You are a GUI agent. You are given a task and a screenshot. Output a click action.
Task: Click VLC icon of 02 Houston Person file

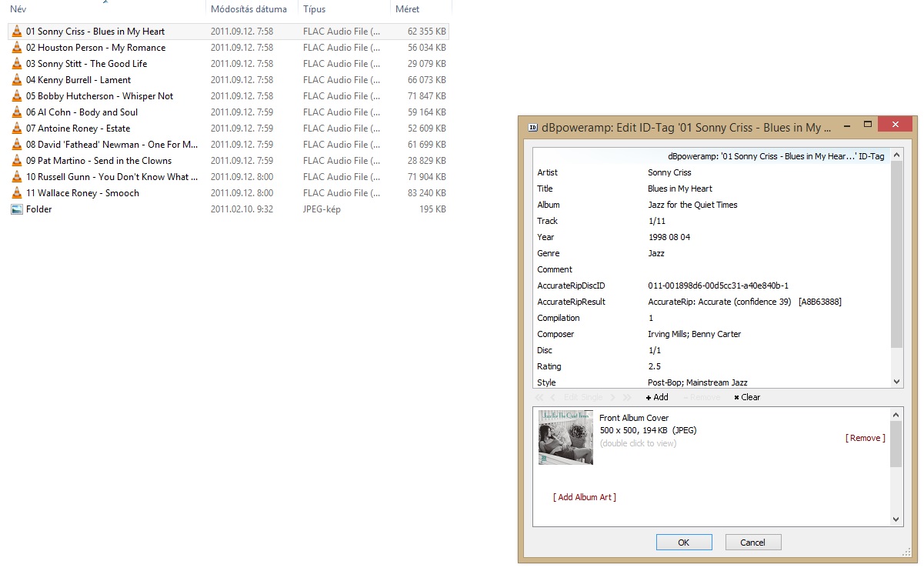click(x=16, y=48)
